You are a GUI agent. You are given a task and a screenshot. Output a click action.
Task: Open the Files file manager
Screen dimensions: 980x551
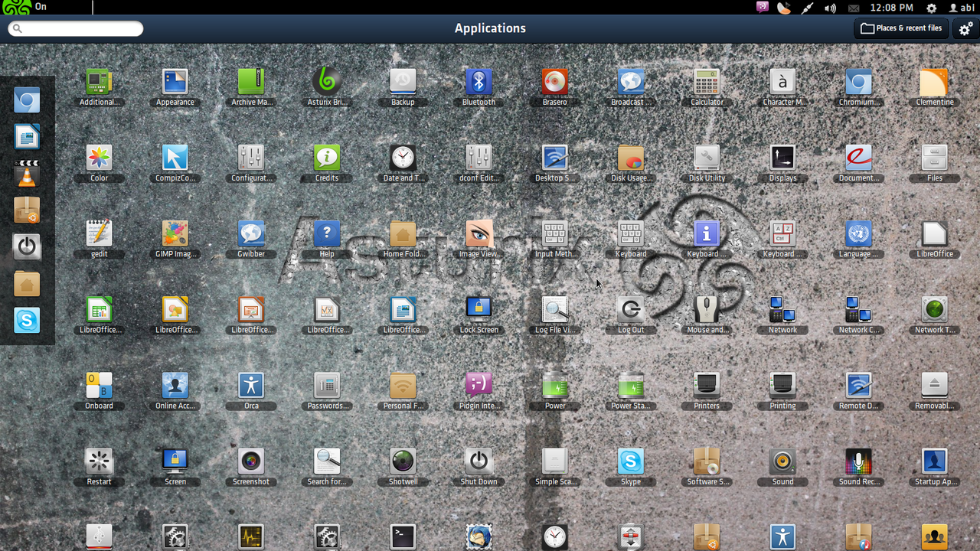point(934,158)
